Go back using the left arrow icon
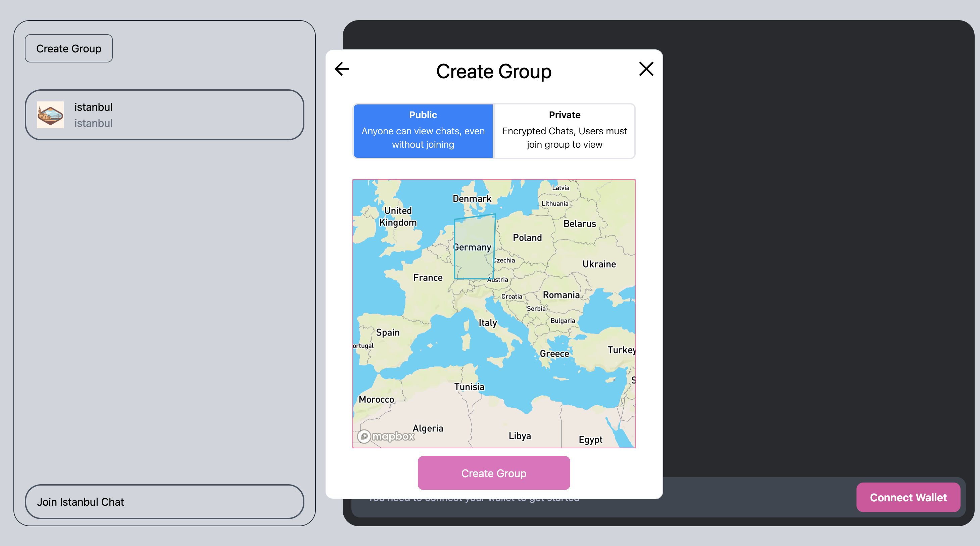Viewport: 980px width, 546px height. tap(342, 69)
